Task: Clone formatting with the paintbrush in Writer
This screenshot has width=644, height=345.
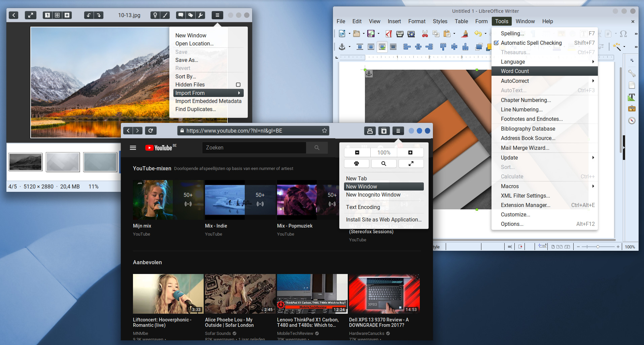Action: tap(465, 34)
